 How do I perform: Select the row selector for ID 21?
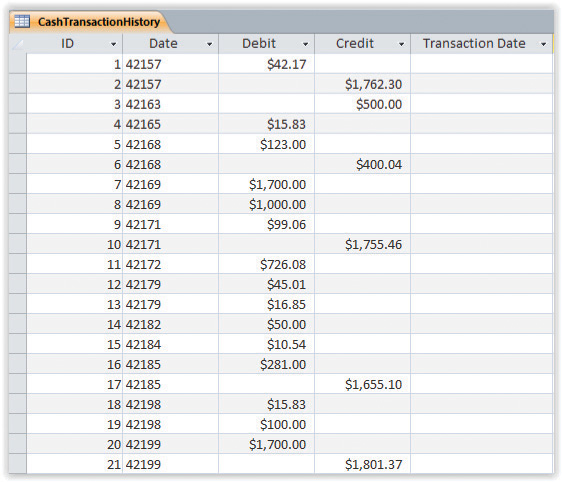click(18, 464)
